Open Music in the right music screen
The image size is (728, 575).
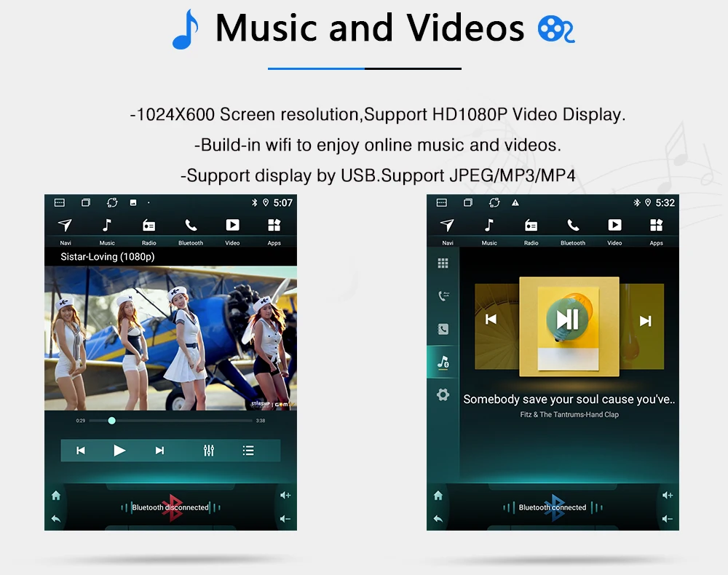489,231
